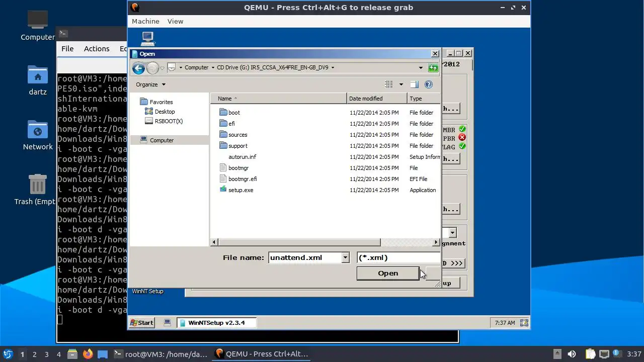
Task: Refresh the folder with the green button
Action: 433,67
